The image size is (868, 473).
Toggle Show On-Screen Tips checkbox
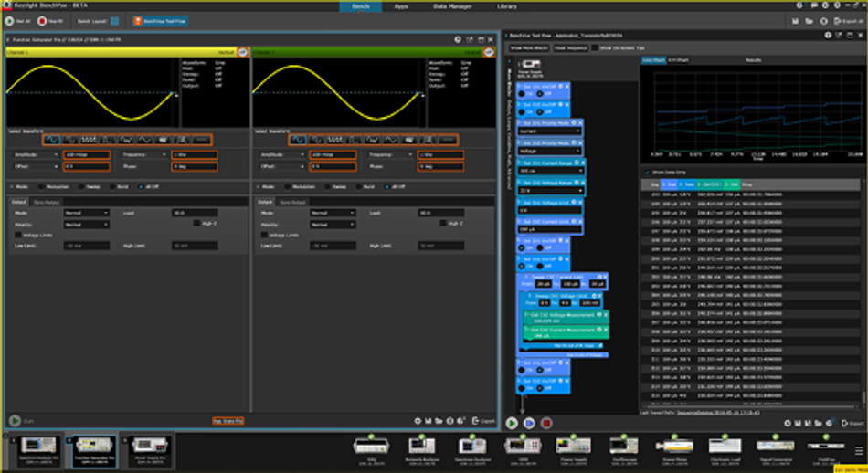(x=595, y=48)
